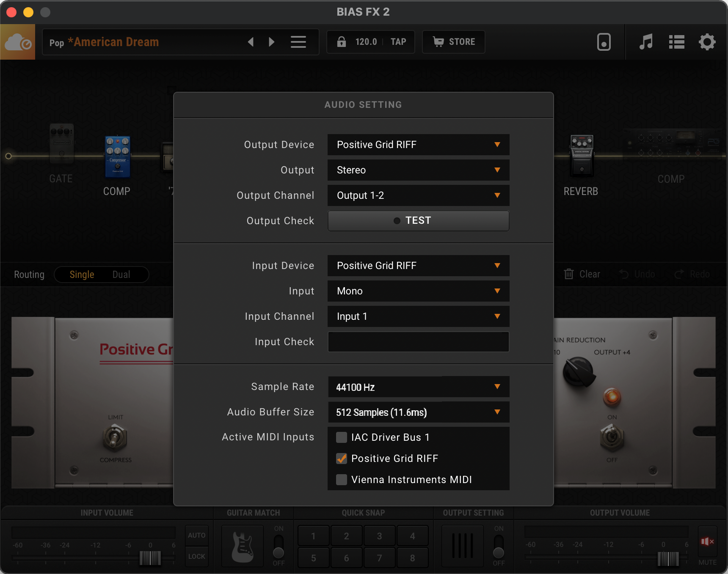
Task: Open the music note tuner icon
Action: coord(646,42)
